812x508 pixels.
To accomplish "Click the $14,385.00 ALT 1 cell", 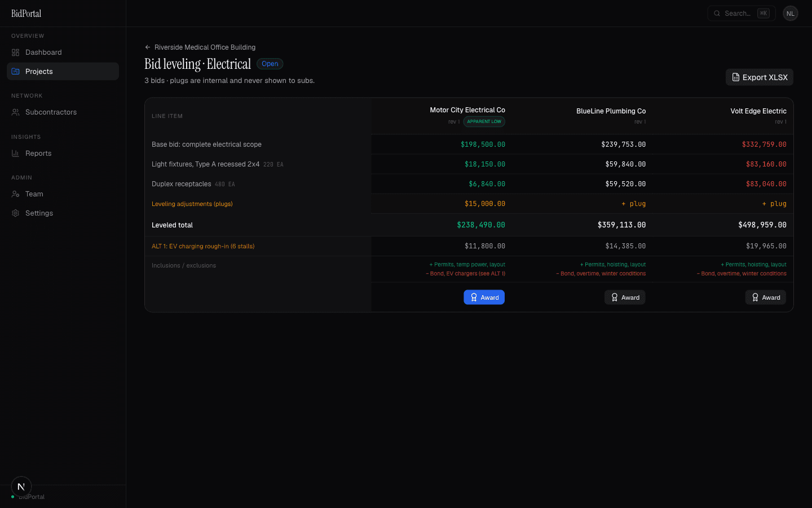I will [625, 246].
